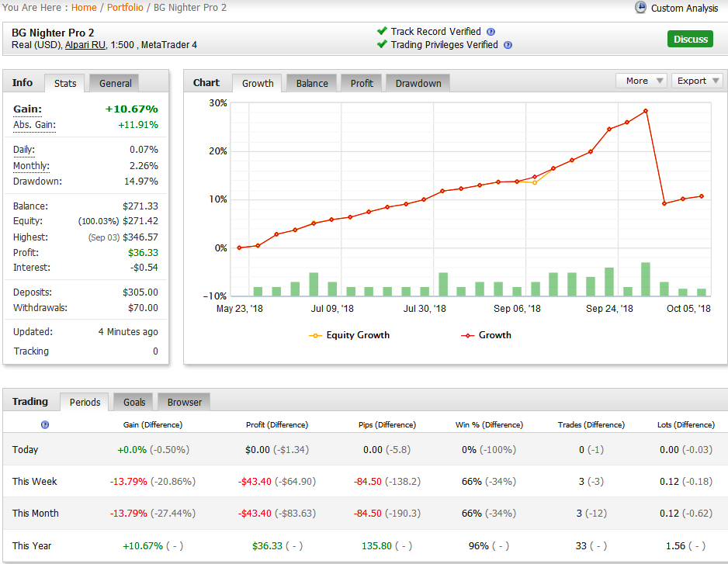Screen dimensions: 728x564
Task: Click the Abs. Gain label
Action: (34, 125)
